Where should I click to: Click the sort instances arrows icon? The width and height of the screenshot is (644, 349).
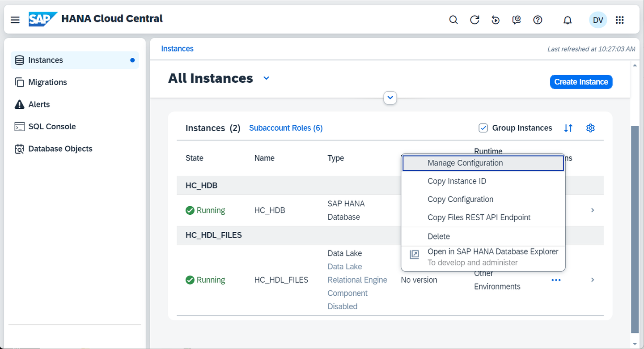[568, 128]
